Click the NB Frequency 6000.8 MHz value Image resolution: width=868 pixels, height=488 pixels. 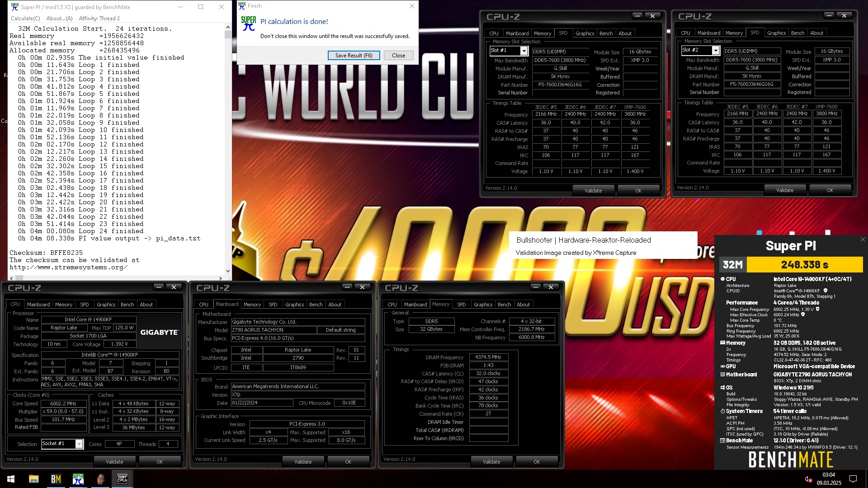tap(532, 338)
